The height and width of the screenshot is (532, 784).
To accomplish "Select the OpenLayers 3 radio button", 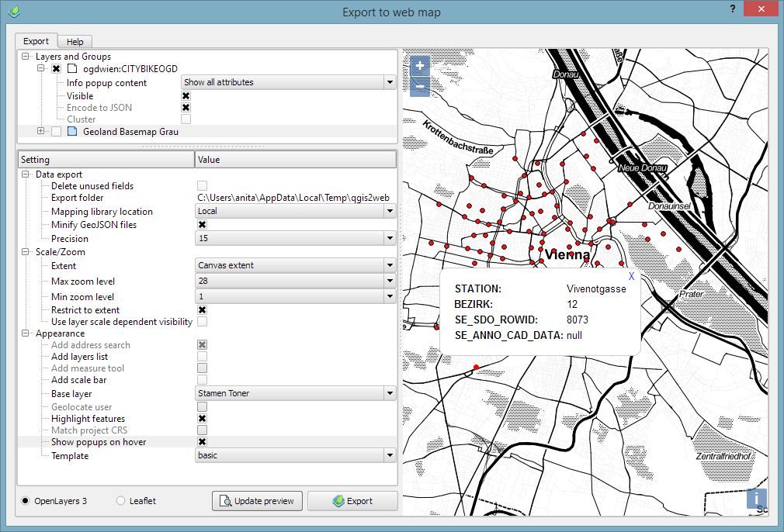I will [x=25, y=500].
